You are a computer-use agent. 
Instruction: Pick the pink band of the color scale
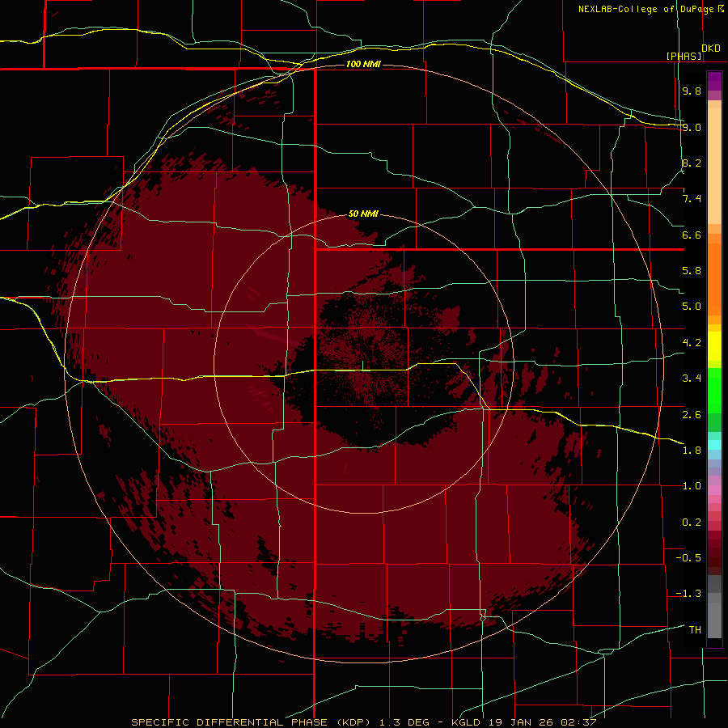[x=714, y=490]
